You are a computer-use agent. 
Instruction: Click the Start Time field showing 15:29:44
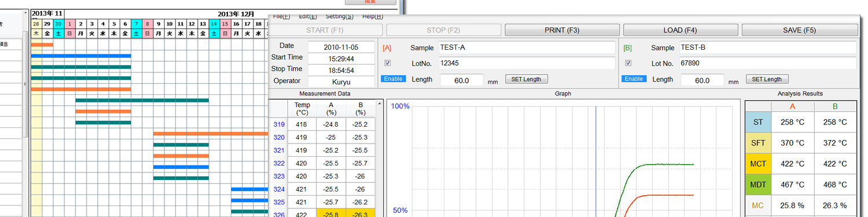341,58
